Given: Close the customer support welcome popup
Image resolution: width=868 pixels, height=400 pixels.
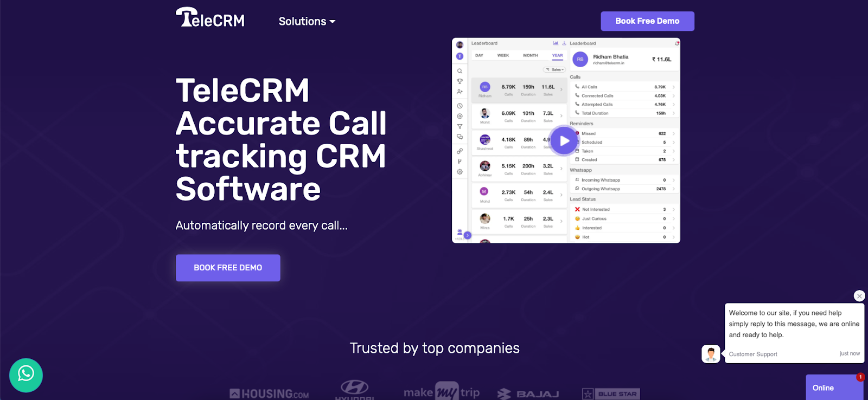Looking at the screenshot, I should tap(859, 296).
